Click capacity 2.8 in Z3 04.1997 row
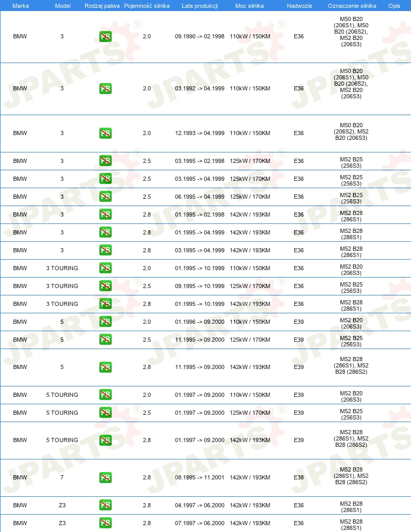 click(147, 505)
